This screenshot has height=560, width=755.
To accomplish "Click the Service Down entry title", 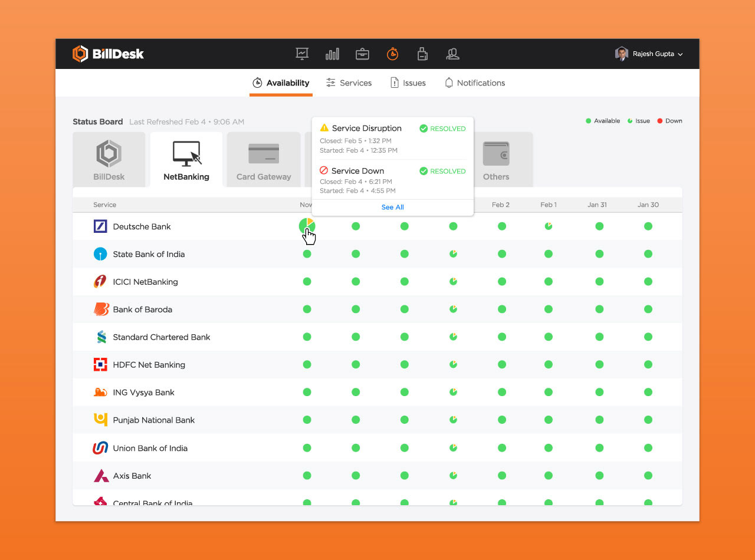I will tap(357, 170).
